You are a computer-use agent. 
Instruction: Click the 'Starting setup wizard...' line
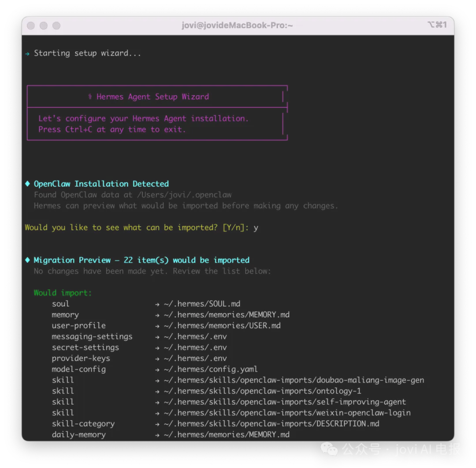(87, 53)
